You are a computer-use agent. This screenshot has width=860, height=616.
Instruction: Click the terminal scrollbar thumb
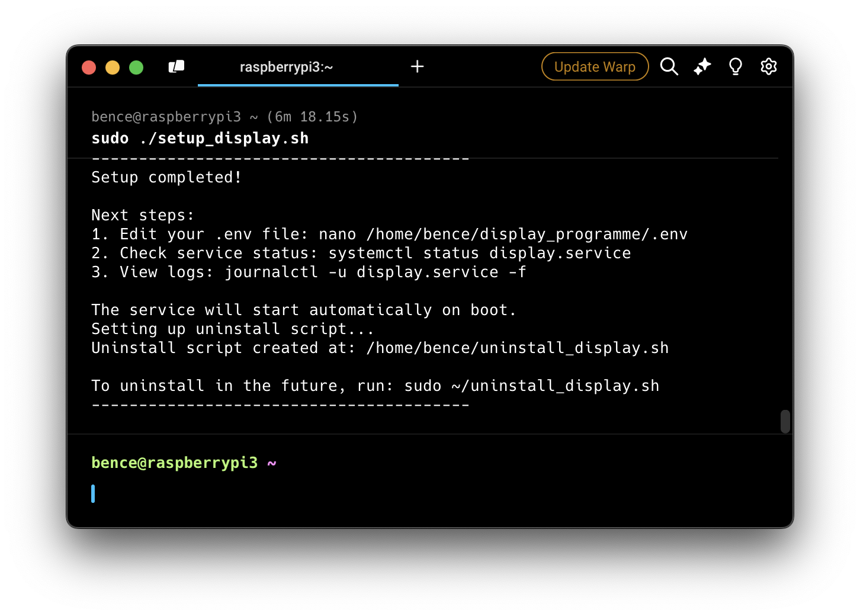coord(785,422)
